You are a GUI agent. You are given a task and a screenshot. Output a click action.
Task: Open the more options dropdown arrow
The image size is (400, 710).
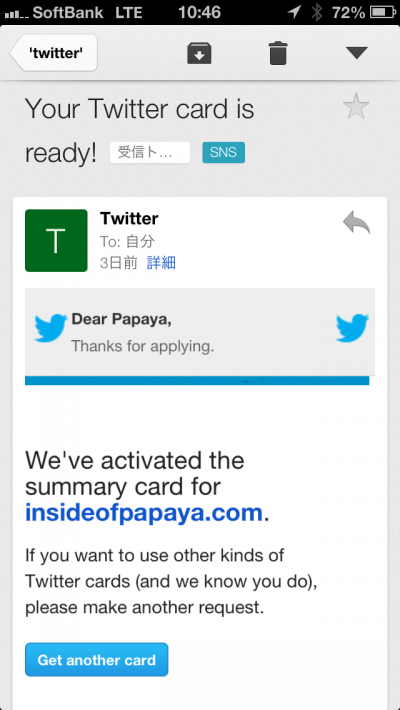(357, 53)
